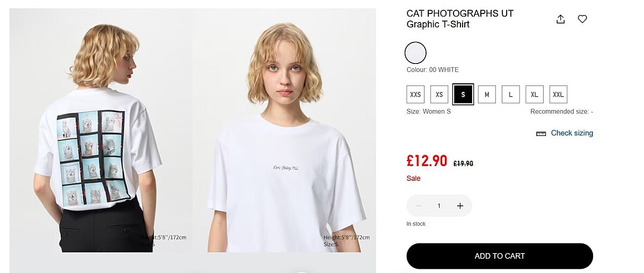Click the ADD TO CART button
The height and width of the screenshot is (273, 644).
pyautogui.click(x=500, y=256)
